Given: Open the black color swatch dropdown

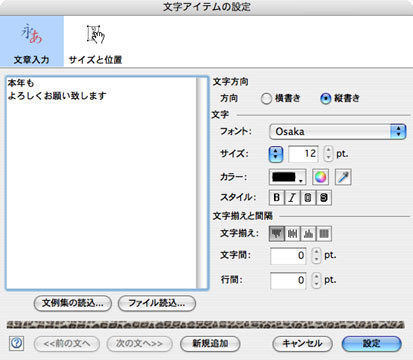Looking at the screenshot, I should coord(287,177).
